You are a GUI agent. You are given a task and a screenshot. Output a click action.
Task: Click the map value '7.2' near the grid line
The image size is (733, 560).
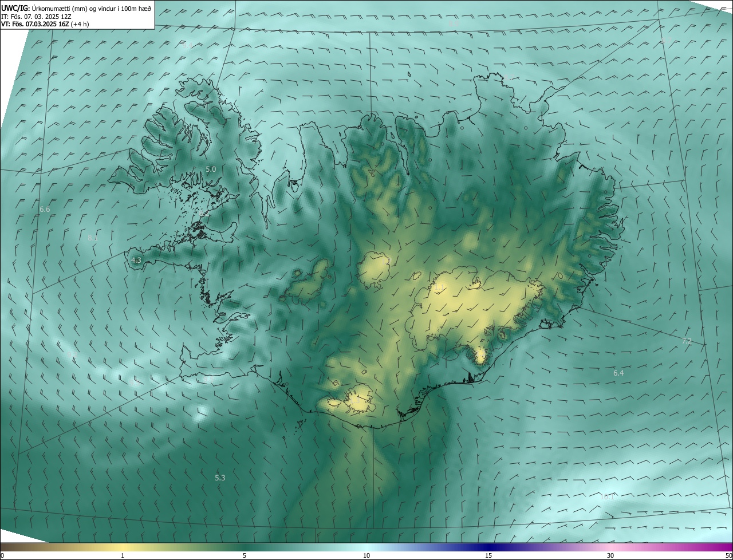687,341
